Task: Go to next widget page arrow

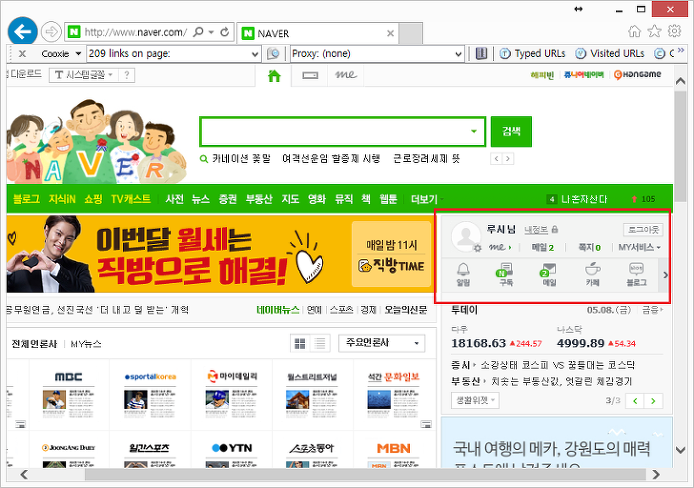Action: (x=653, y=401)
